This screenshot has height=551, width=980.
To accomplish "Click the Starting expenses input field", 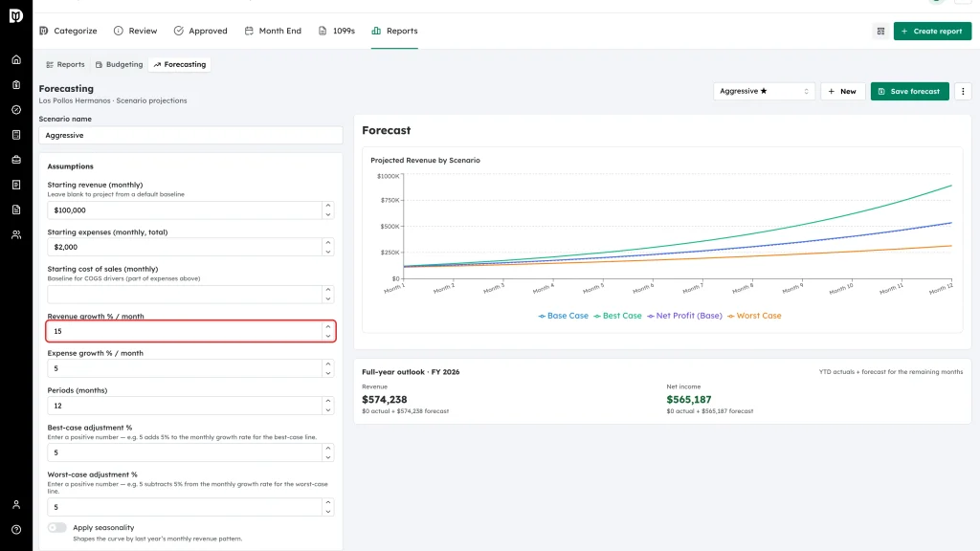I will 185,247.
